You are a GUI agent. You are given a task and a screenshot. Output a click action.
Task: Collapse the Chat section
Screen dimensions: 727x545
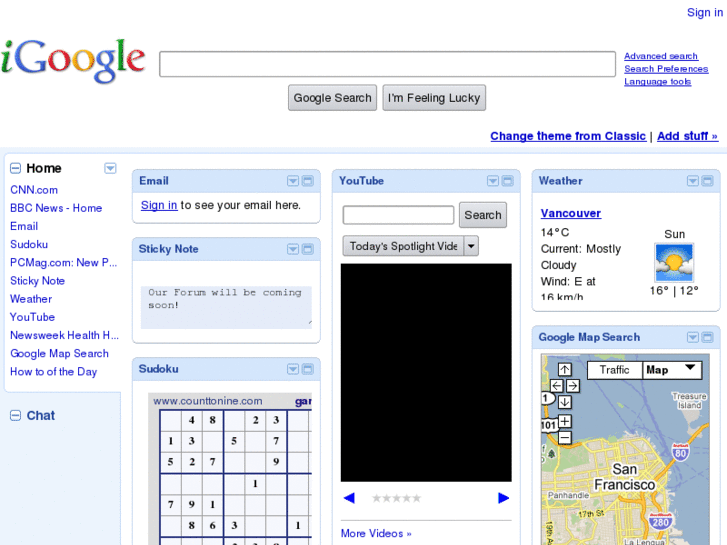(15, 416)
